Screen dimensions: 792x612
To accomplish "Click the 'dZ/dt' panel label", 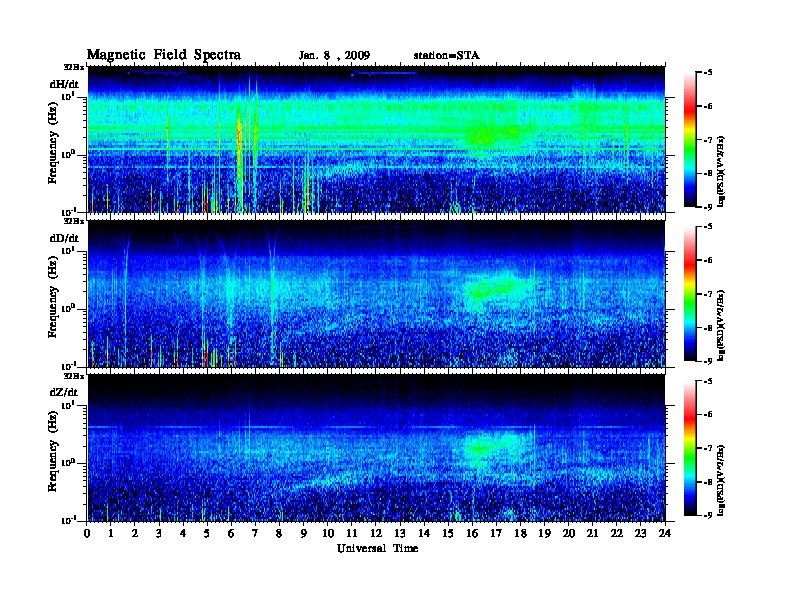I will 64,392.
